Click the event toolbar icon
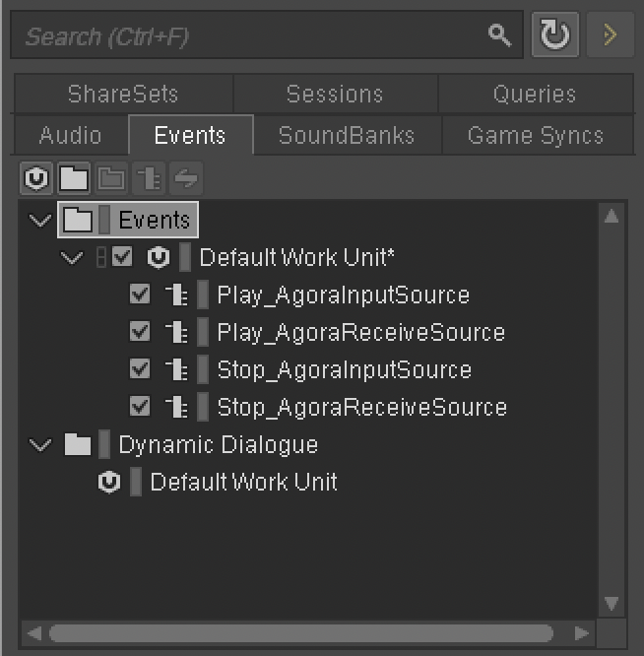The image size is (644, 656). pos(149,178)
